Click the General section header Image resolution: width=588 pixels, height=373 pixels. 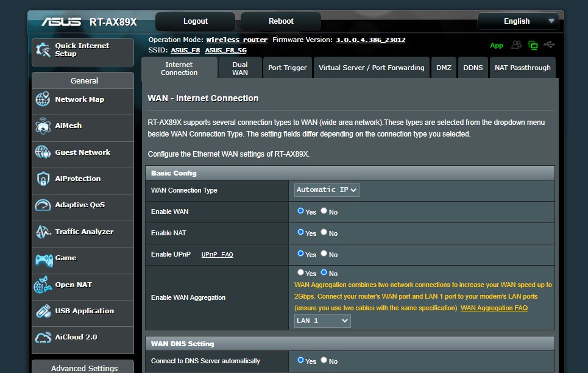pos(84,80)
